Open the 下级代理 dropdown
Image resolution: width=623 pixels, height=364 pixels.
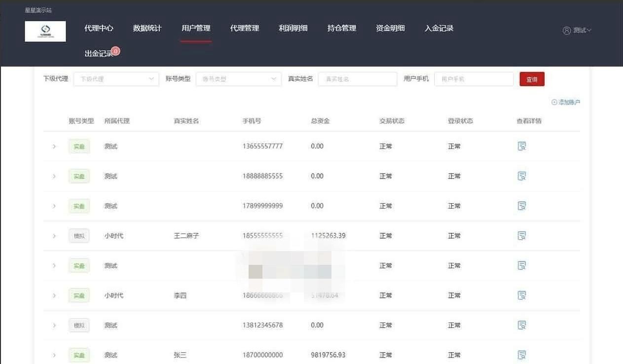pos(116,79)
